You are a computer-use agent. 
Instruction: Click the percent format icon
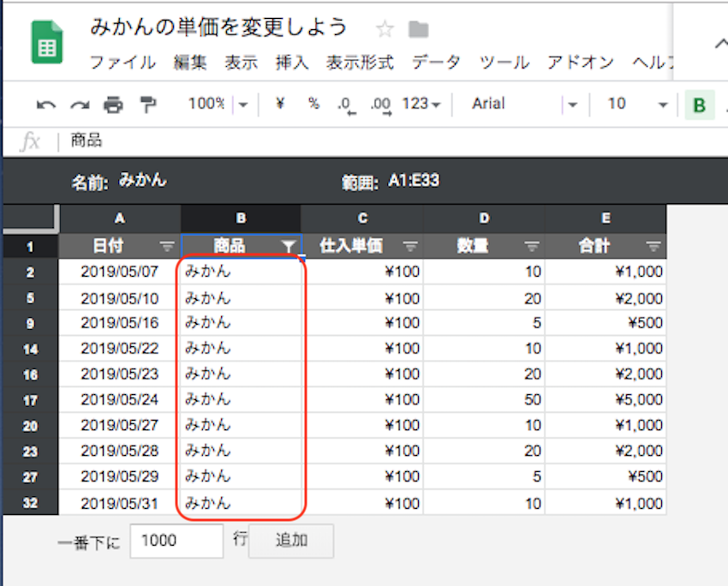pyautogui.click(x=313, y=104)
